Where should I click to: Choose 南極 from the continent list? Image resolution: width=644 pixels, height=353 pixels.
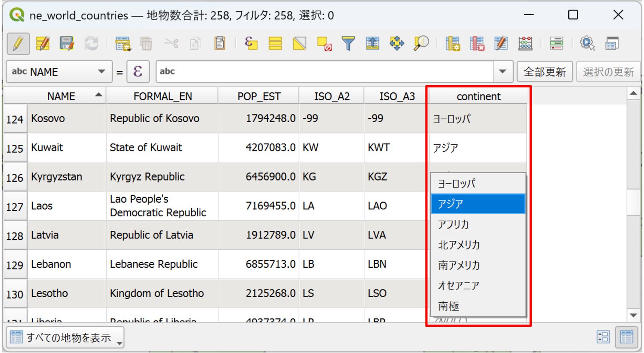click(x=478, y=306)
